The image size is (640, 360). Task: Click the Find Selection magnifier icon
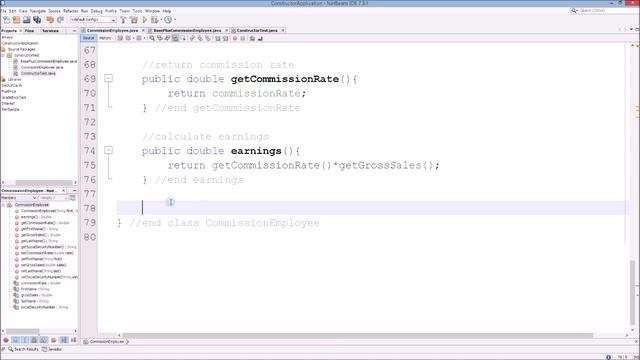[152, 38]
